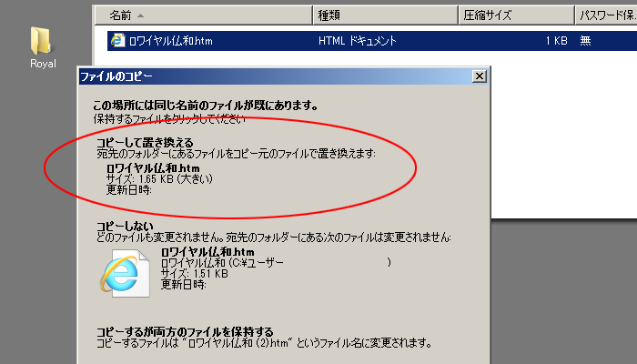Sort by the 種類 column header
The width and height of the screenshot is (637, 364).
329,15
